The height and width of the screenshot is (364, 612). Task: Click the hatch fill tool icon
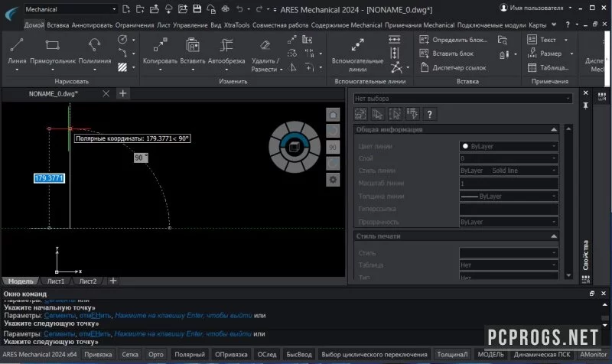(122, 67)
